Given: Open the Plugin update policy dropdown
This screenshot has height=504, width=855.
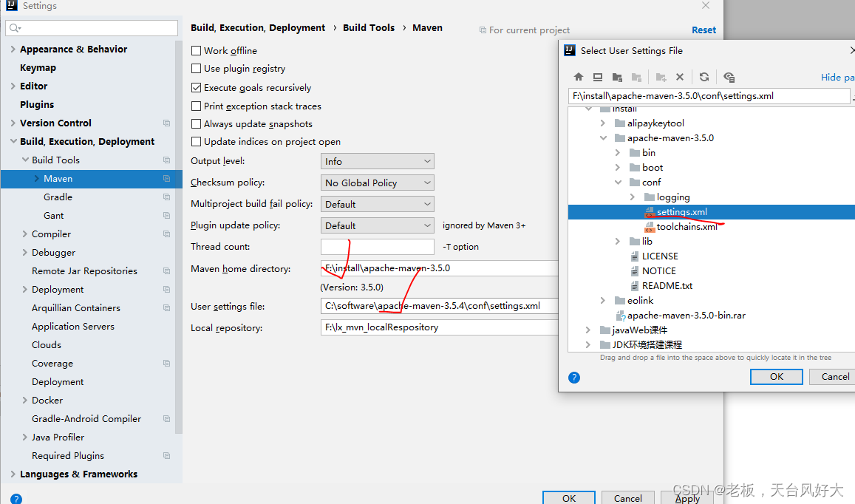Looking at the screenshot, I should pos(378,226).
